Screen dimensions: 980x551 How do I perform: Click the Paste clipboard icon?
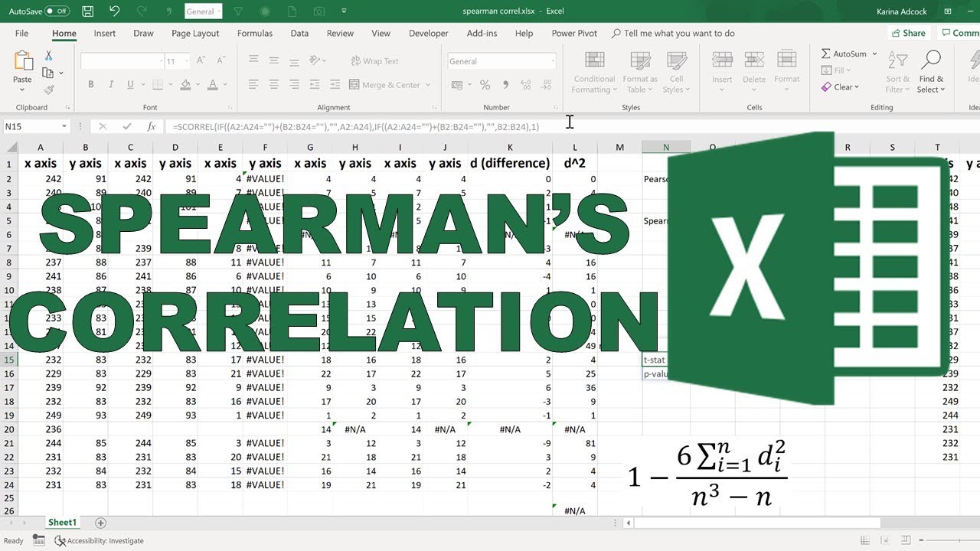(x=23, y=61)
